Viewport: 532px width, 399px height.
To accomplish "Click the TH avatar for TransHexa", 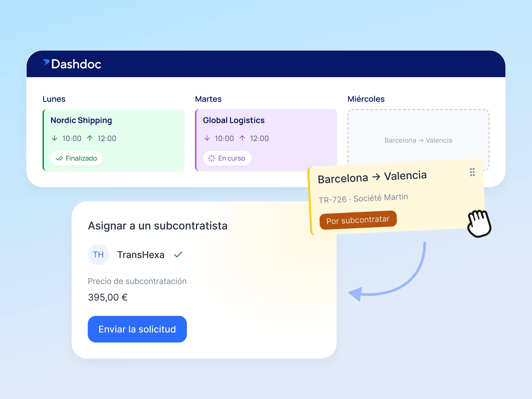I will point(98,255).
